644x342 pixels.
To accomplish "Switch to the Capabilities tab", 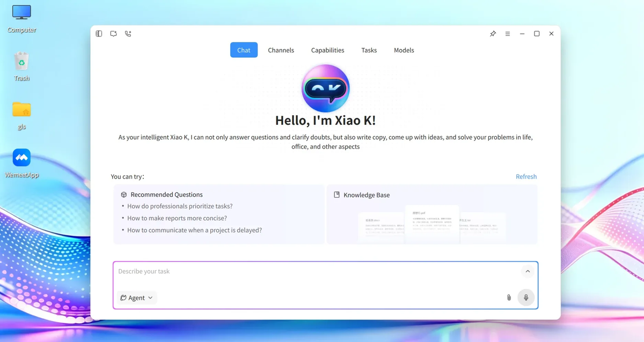I will [x=327, y=50].
